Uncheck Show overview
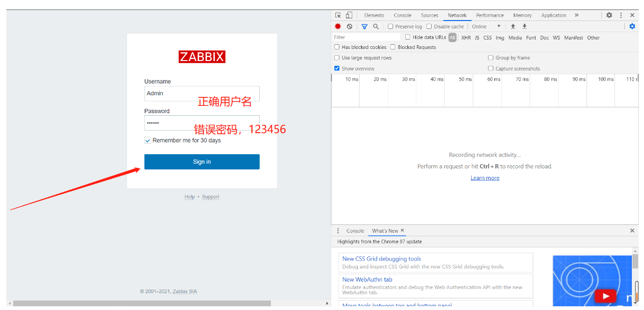The height and width of the screenshot is (310, 644). 337,68
